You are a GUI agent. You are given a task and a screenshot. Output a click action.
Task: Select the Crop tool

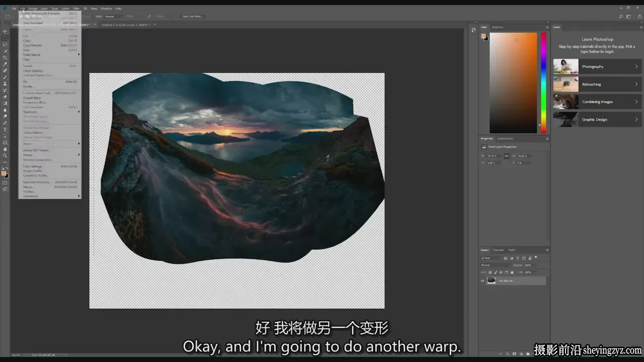(x=5, y=58)
